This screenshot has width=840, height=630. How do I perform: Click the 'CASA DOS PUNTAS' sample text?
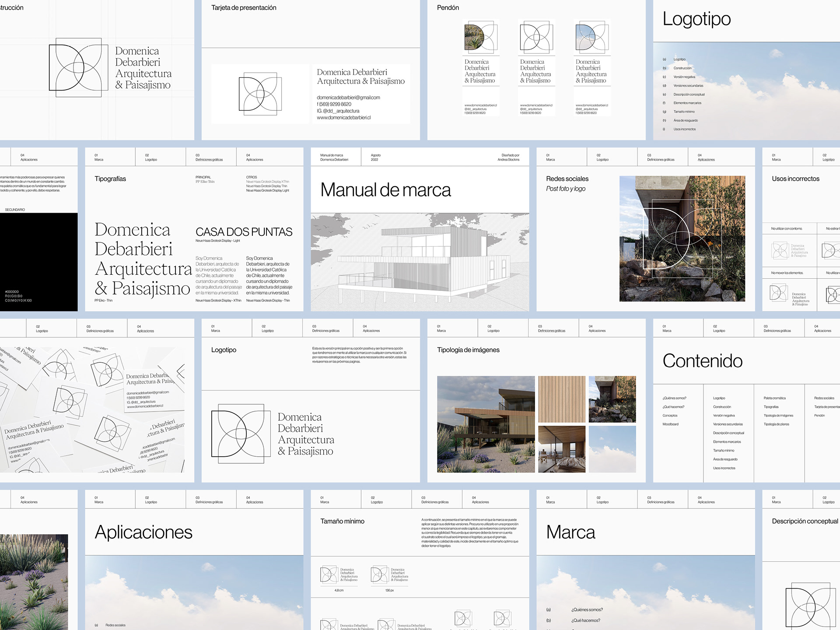point(244,232)
